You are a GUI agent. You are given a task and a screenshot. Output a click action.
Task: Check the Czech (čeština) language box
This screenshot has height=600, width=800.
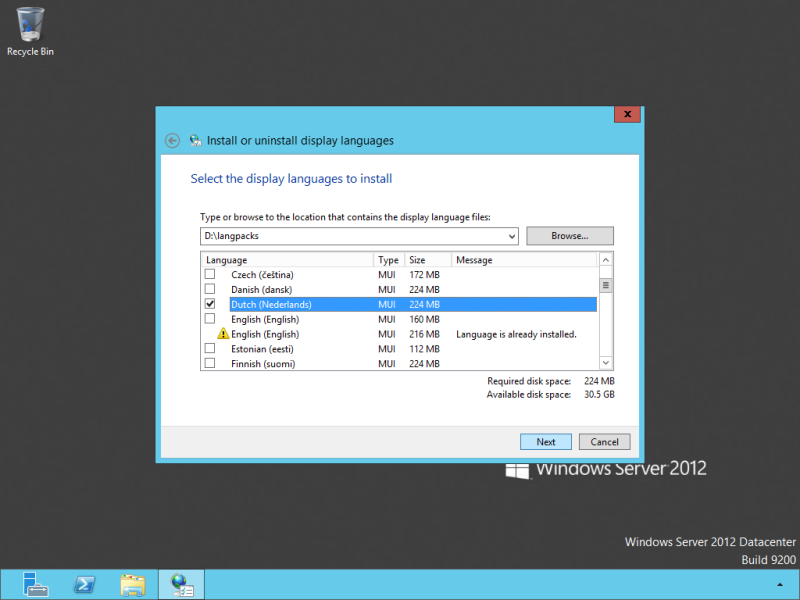click(x=210, y=274)
